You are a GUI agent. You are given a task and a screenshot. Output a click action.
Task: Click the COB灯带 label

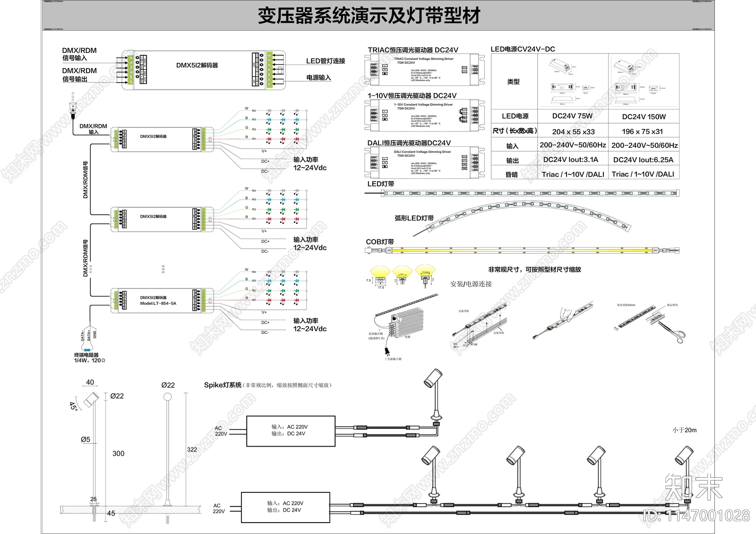[x=380, y=242]
